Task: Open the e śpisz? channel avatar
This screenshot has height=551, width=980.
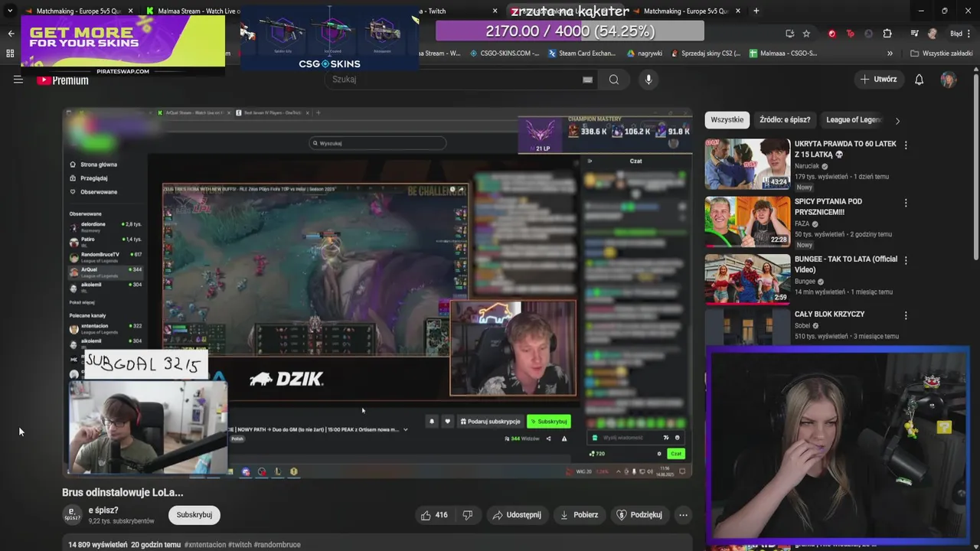Action: tap(72, 515)
